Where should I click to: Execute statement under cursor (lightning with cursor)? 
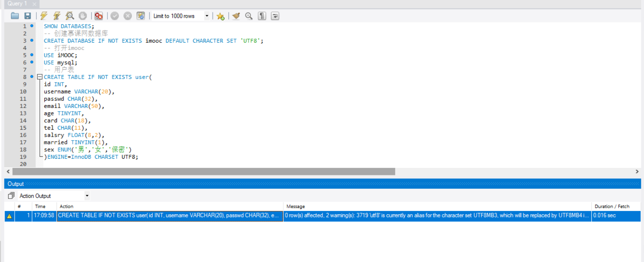[57, 16]
